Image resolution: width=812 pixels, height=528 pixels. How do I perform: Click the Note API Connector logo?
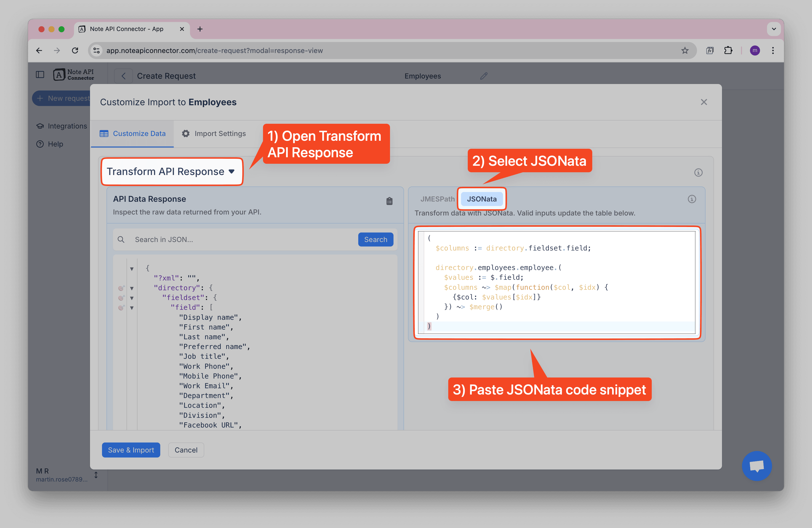tap(74, 74)
